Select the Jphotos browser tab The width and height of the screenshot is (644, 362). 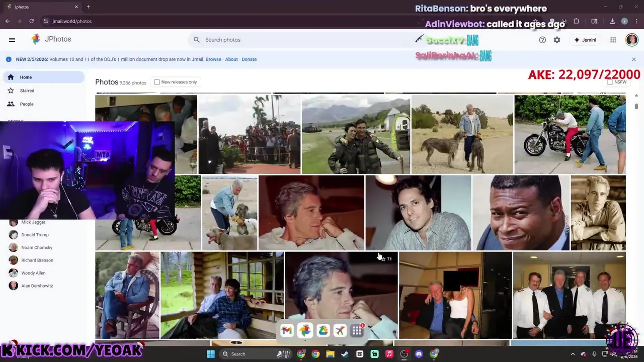coord(42,7)
